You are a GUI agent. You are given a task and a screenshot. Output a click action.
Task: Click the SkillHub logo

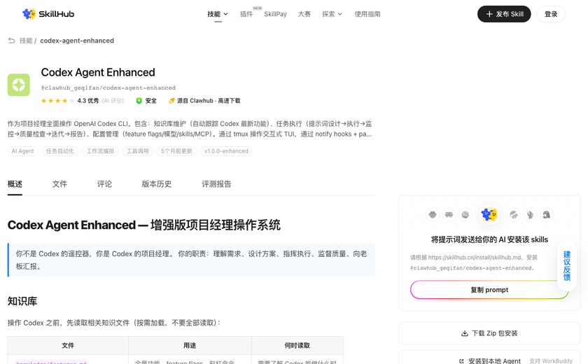(x=48, y=14)
